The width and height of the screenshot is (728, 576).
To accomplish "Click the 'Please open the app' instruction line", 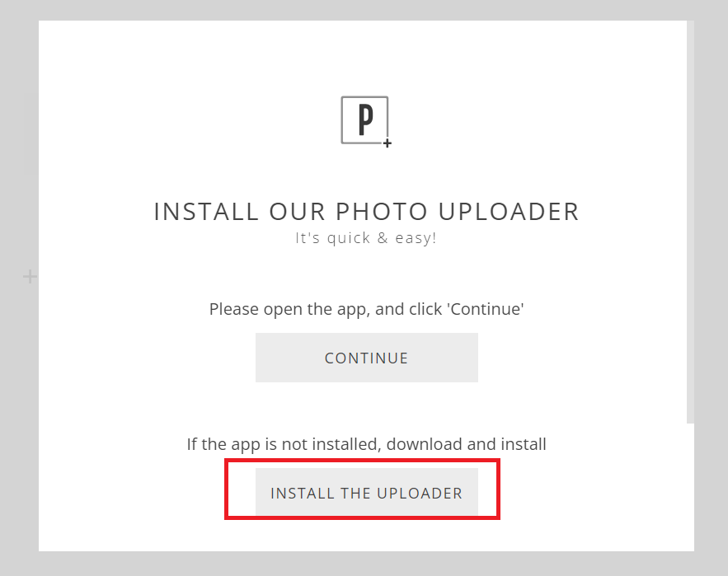I will tap(365, 308).
